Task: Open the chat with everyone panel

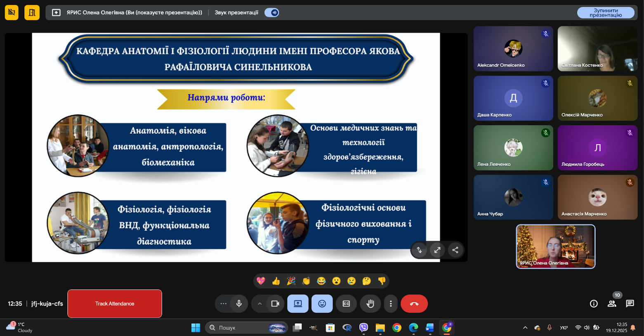Action: 630,304
